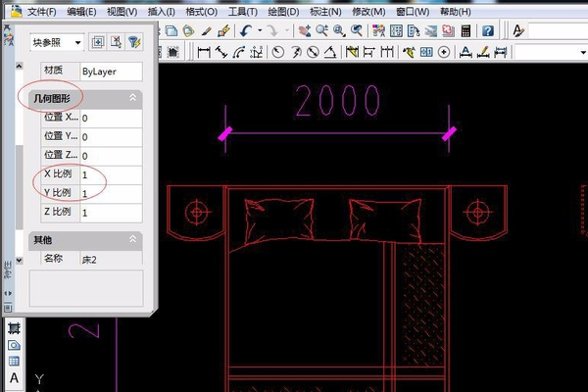Click the Quick Leader tool

click(x=409, y=52)
